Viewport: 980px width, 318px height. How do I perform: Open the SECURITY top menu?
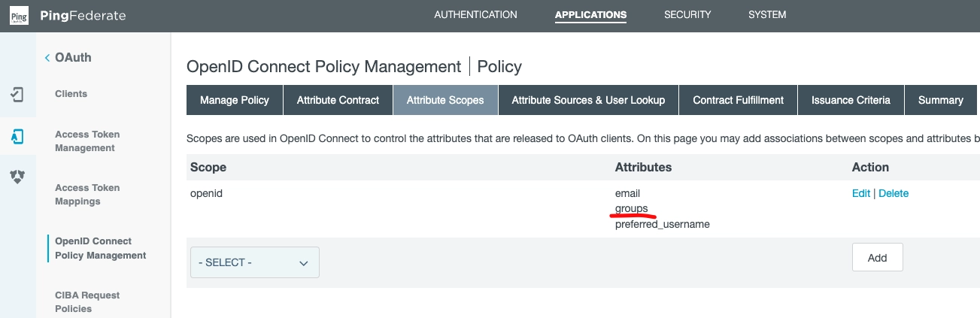tap(687, 15)
